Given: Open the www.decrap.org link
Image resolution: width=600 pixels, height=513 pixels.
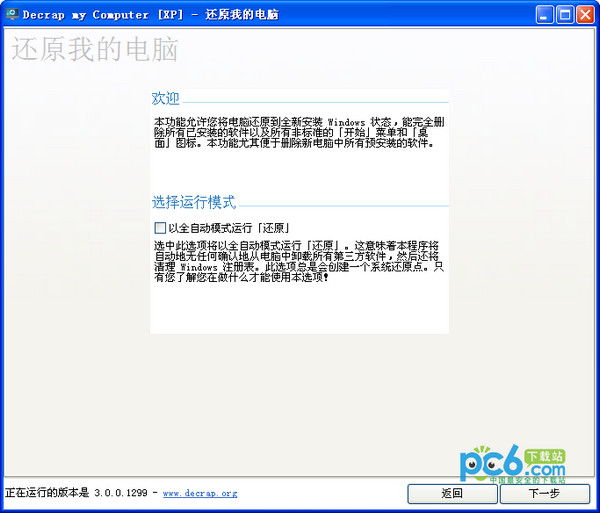Looking at the screenshot, I should pos(200,493).
